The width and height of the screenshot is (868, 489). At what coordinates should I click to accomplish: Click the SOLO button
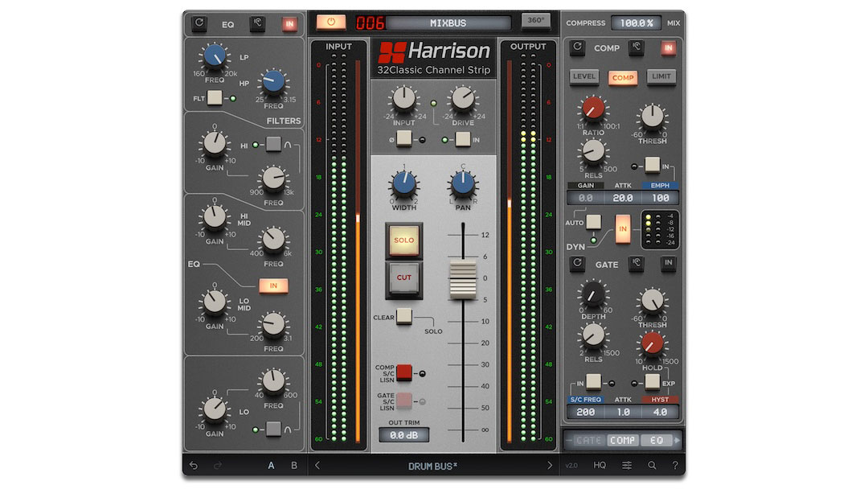click(x=404, y=240)
